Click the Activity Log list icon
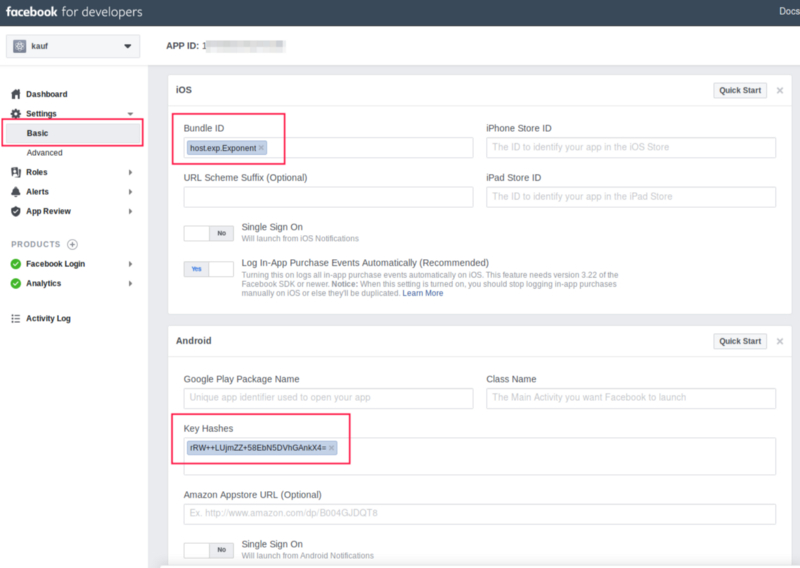Screen dimensions: 800x568 point(16,318)
